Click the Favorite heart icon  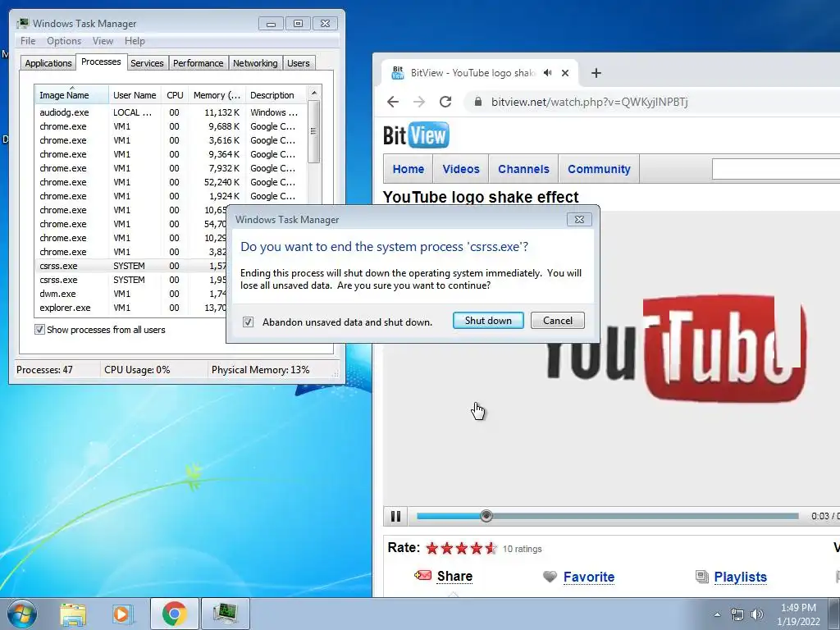[x=550, y=577]
